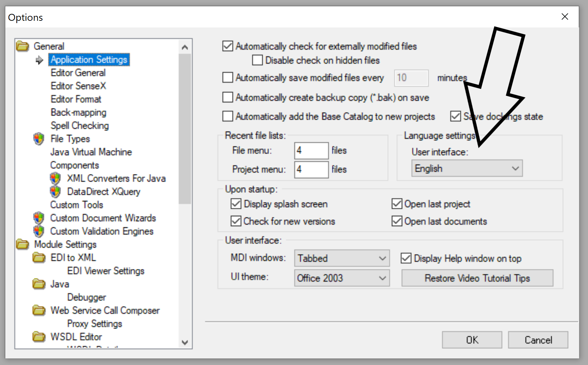The height and width of the screenshot is (365, 588).
Task: Select Editor General in the tree
Action: pyautogui.click(x=78, y=73)
